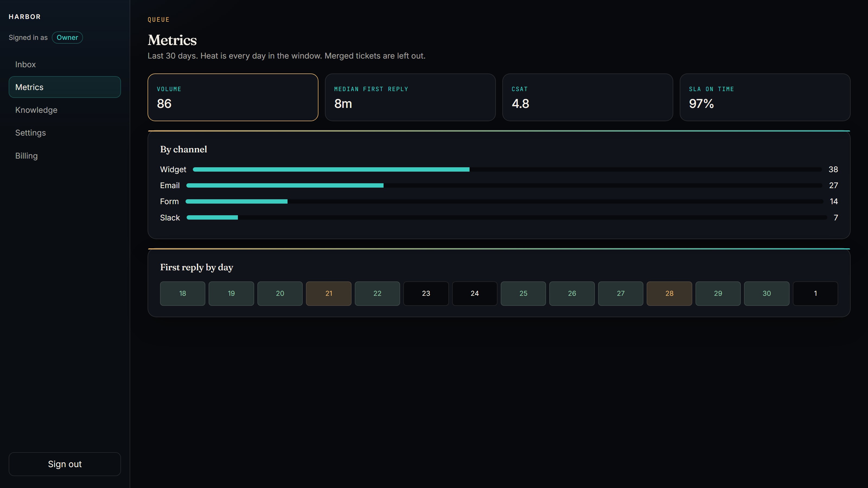Select day 18 heat cell
868x488 pixels.
(183, 293)
